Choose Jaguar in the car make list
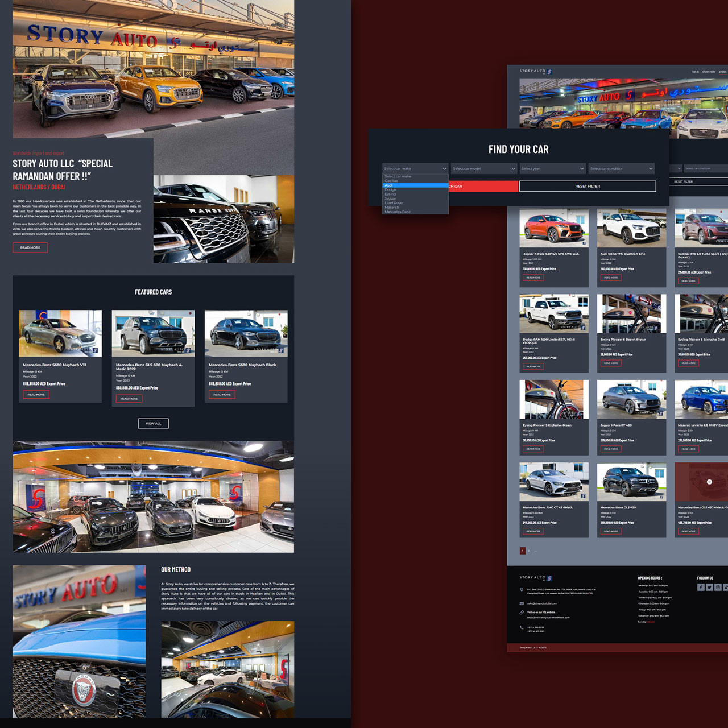 point(415,198)
